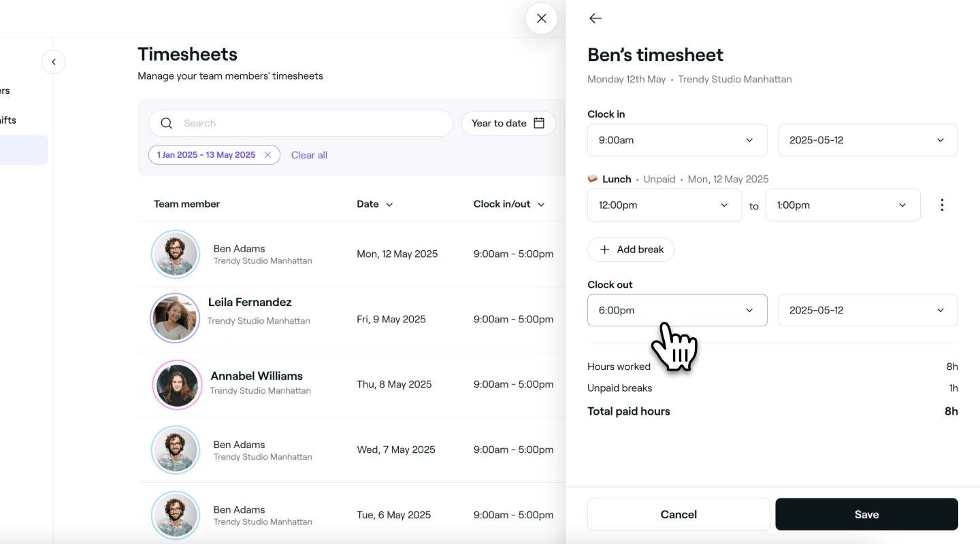Screen dimensions: 980x544
Task: Collapse the sidebar with the chevron button
Action: point(53,62)
